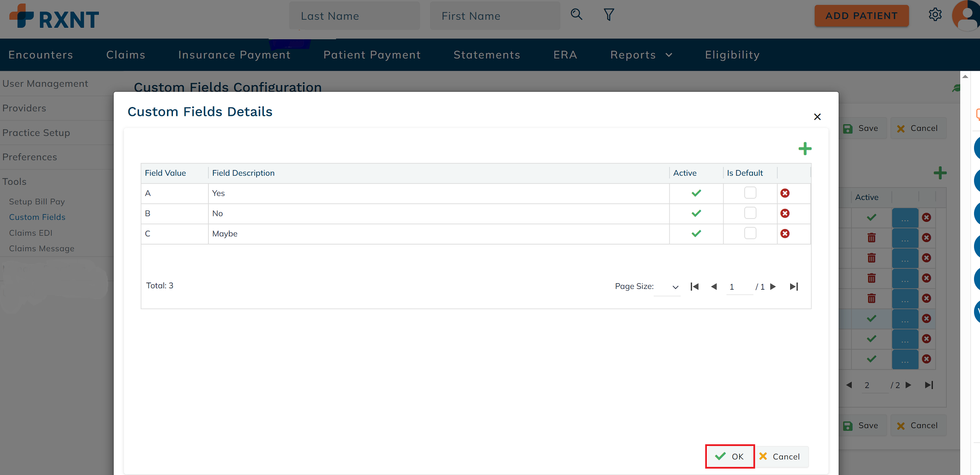Open the settings gear icon
The image size is (980, 475).
click(935, 15)
